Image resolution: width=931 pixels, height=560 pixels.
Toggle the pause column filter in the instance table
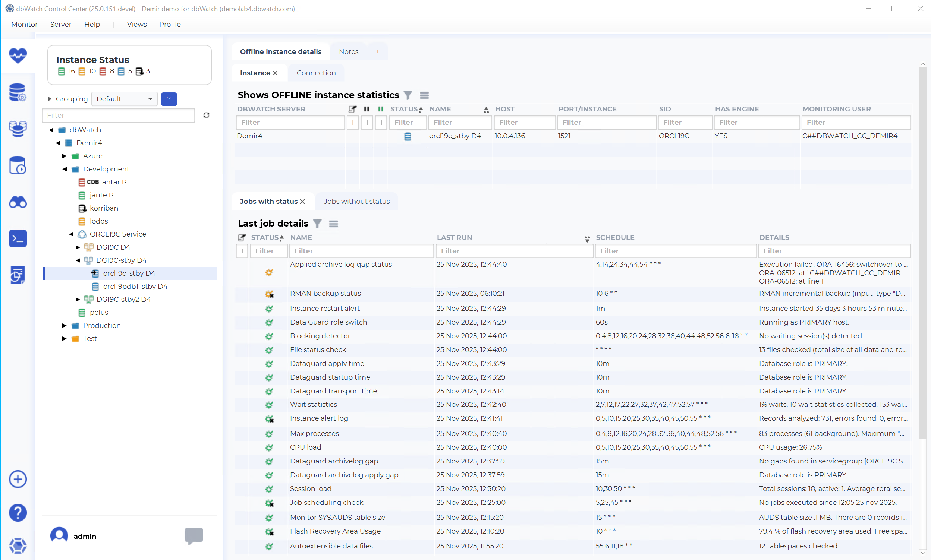(x=367, y=123)
